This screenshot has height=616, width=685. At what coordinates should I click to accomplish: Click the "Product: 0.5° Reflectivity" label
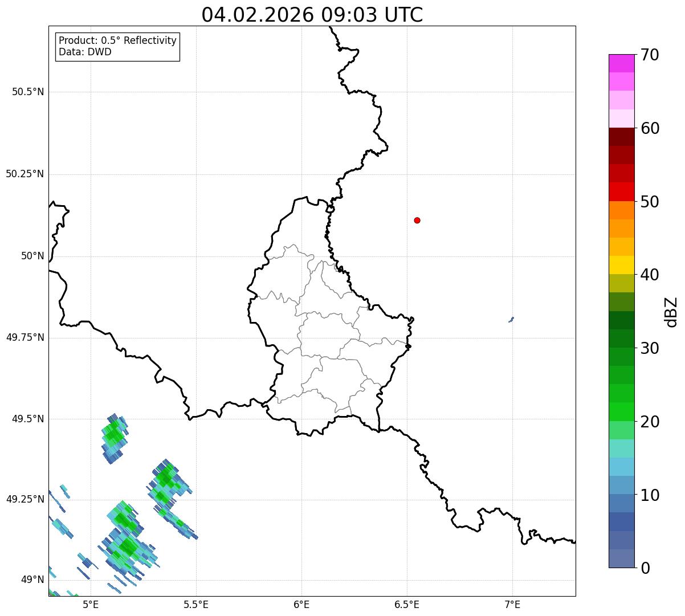point(117,41)
